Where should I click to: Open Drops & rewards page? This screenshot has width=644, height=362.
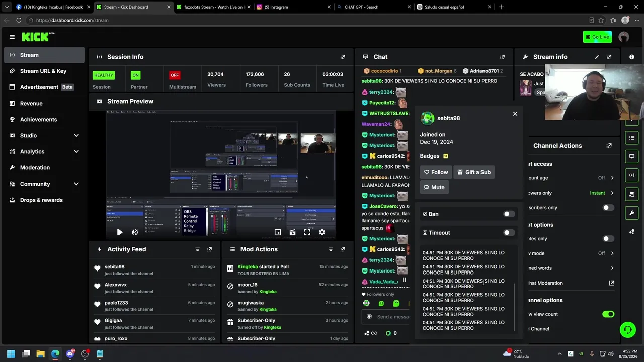(44, 200)
